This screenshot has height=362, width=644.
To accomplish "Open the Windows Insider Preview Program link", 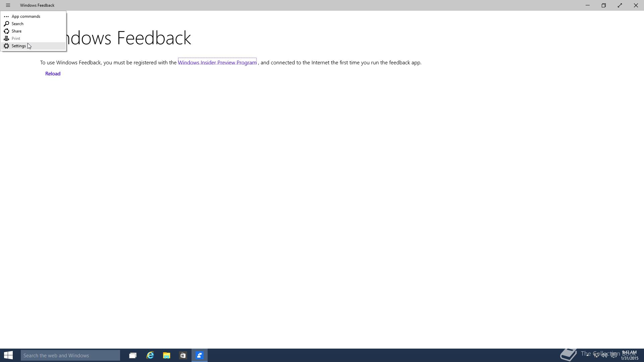I will coord(217,63).
